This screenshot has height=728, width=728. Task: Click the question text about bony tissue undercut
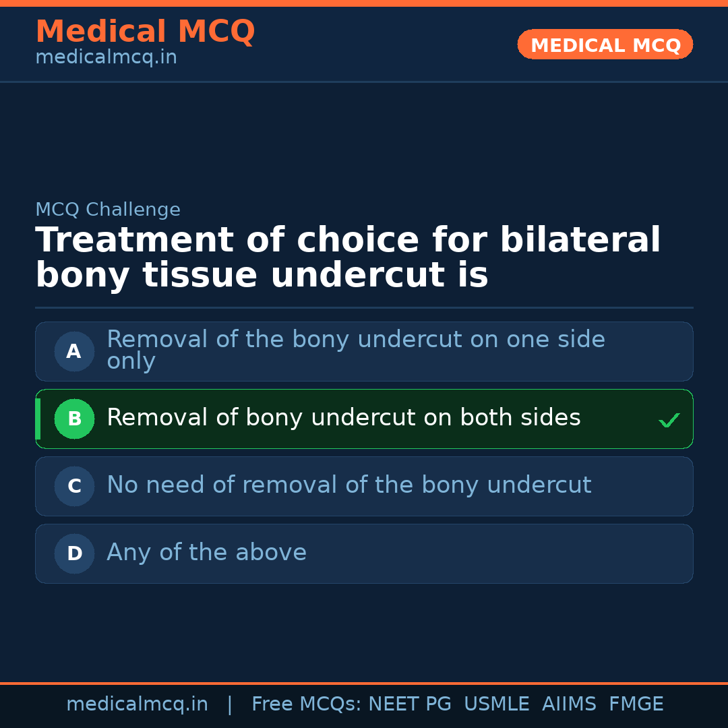pos(347,257)
